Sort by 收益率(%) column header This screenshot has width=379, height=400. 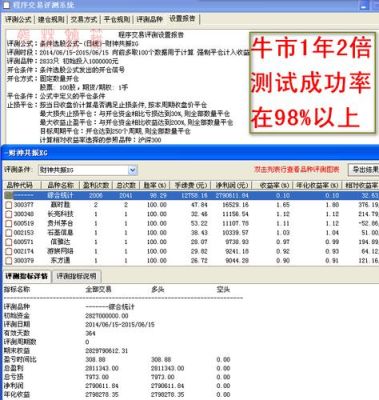tap(272, 185)
